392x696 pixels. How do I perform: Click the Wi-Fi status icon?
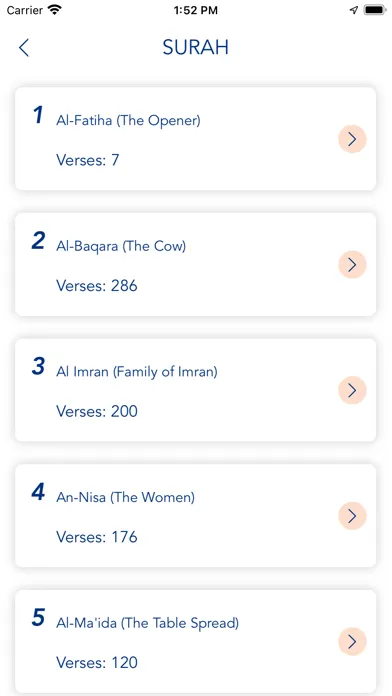pyautogui.click(x=55, y=10)
